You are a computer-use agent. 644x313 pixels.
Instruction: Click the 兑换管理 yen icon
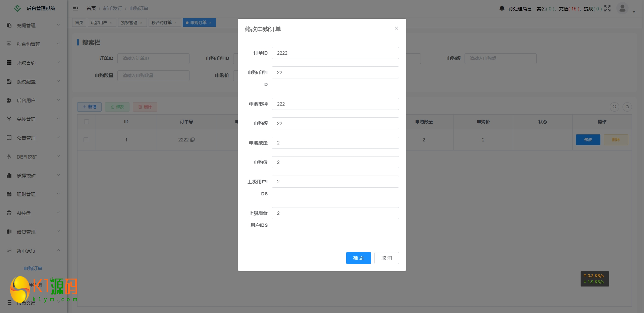click(x=9, y=119)
